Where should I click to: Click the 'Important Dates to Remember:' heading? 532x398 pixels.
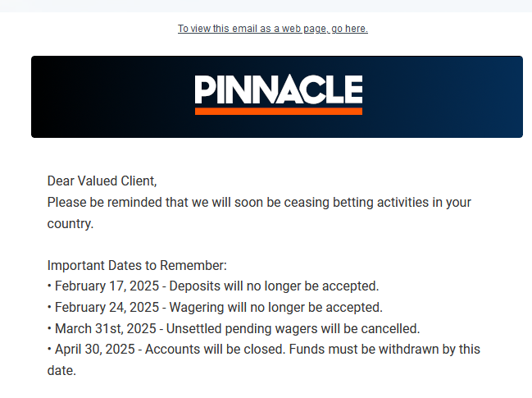137,266
